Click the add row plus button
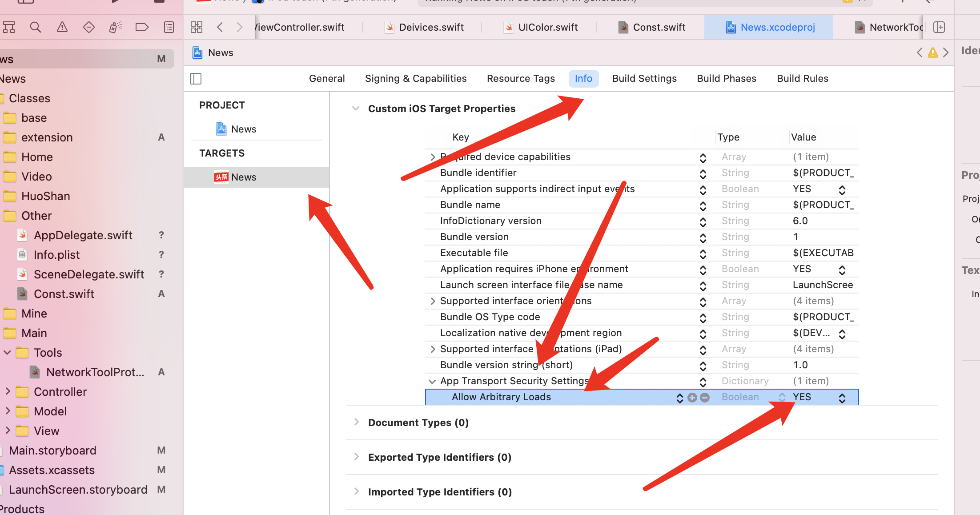The width and height of the screenshot is (980, 515). [692, 398]
